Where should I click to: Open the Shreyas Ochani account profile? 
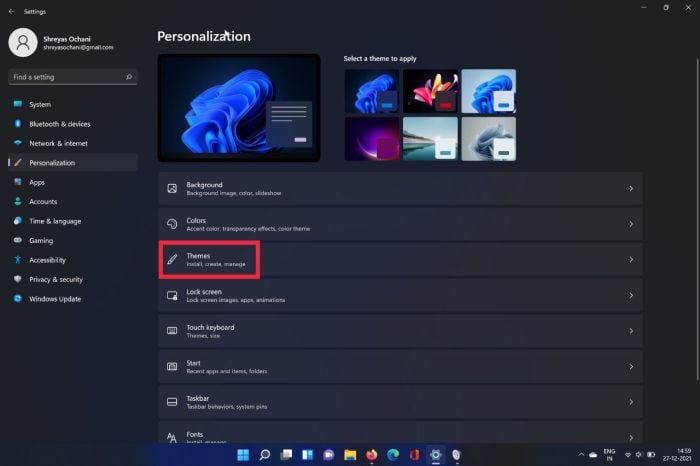(x=61, y=43)
